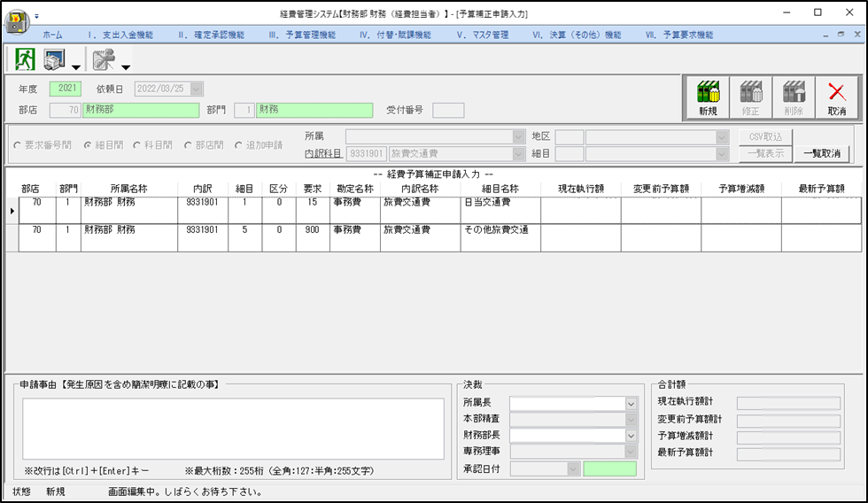Screen dimensions: 868x503
Task: Open quick access arrow next to app logo
Action: (36, 16)
